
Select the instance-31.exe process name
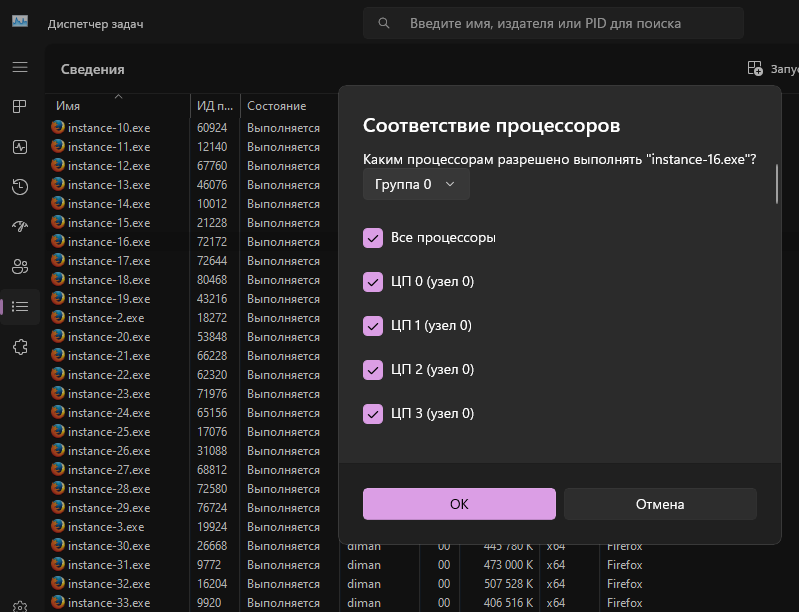pos(109,565)
